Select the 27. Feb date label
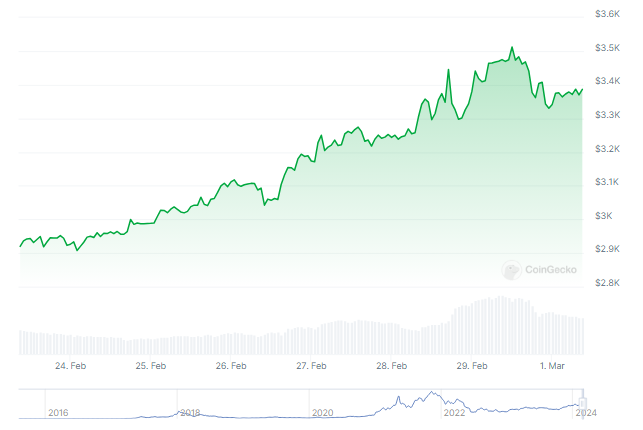Screen dimensions: 643x430 click(x=312, y=366)
